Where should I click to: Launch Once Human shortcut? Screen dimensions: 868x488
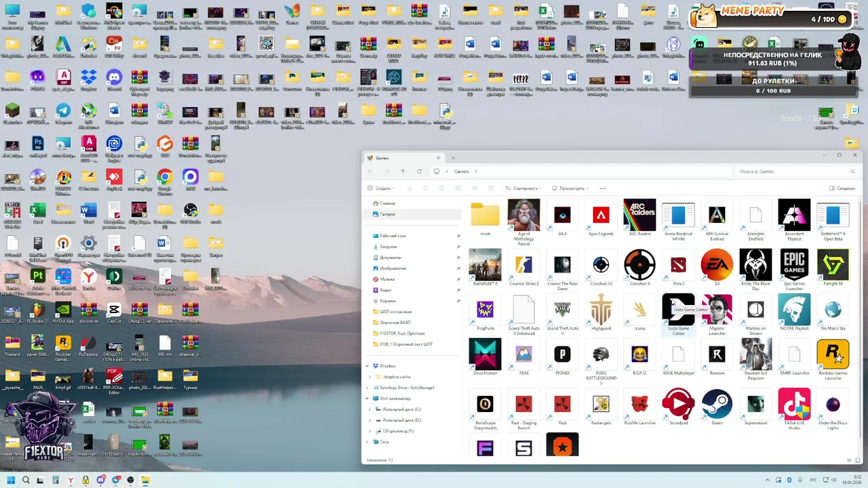(485, 357)
